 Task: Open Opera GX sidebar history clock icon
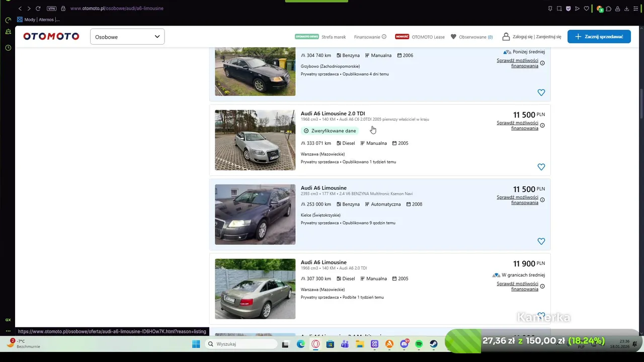click(8, 48)
